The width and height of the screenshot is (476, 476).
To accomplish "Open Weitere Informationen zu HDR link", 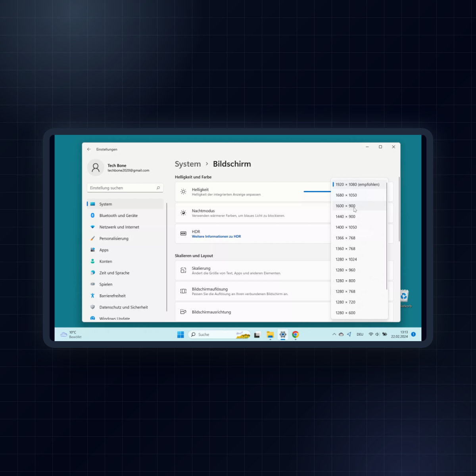I will point(216,236).
